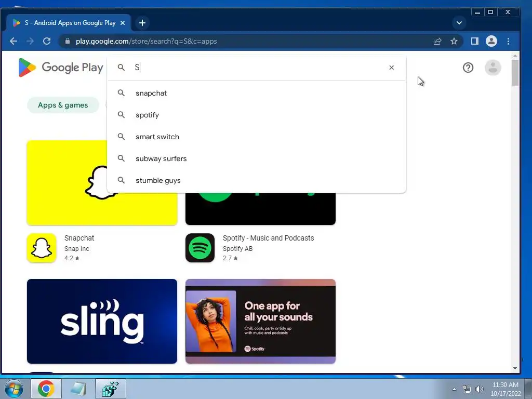
Task: Select the stumble guys search suggestion
Action: point(257,180)
